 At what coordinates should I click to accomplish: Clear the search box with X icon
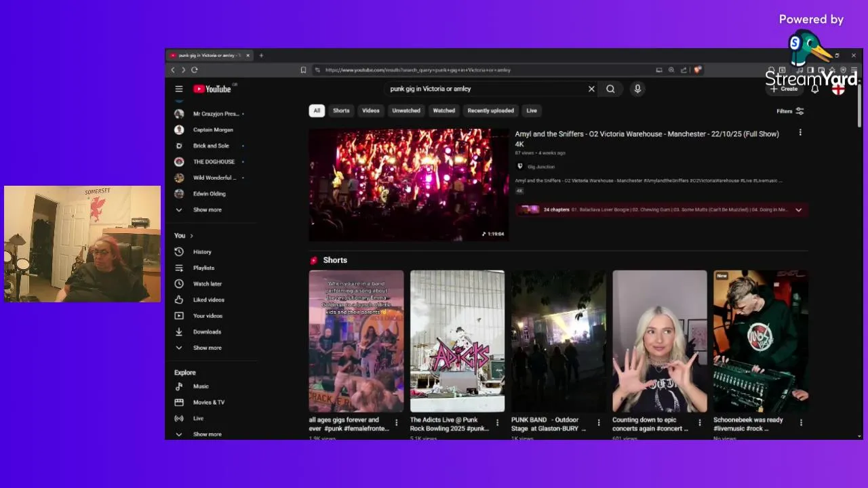pyautogui.click(x=591, y=89)
